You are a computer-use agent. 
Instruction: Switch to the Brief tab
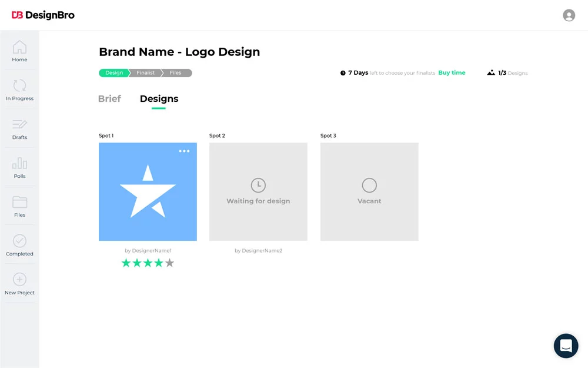[109, 99]
